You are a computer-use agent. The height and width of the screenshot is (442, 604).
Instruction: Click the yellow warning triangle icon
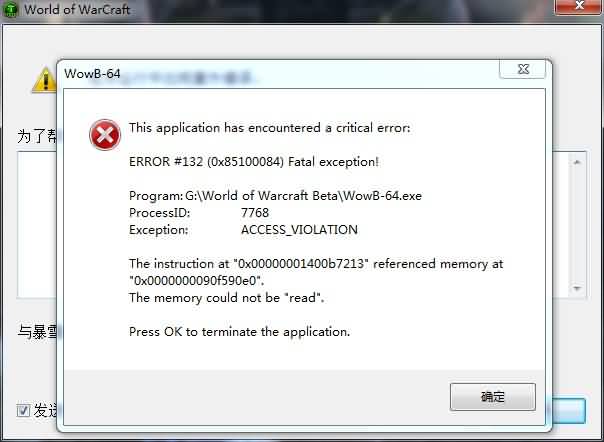coord(44,80)
